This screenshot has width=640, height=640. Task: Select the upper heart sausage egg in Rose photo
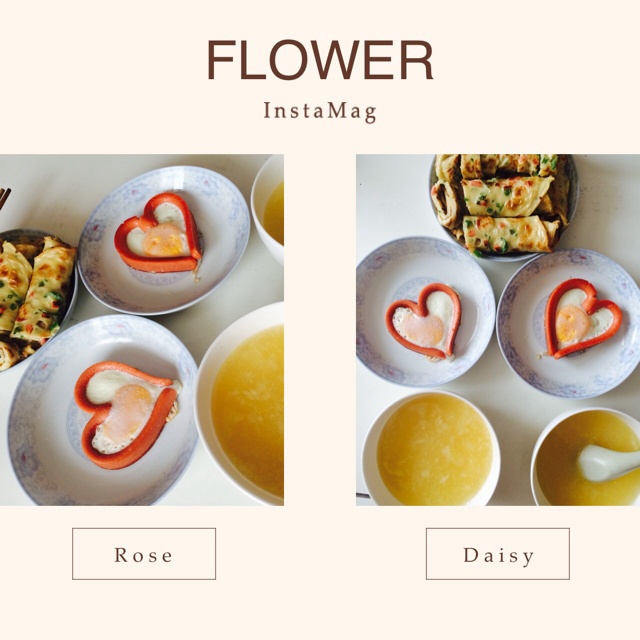(158, 233)
